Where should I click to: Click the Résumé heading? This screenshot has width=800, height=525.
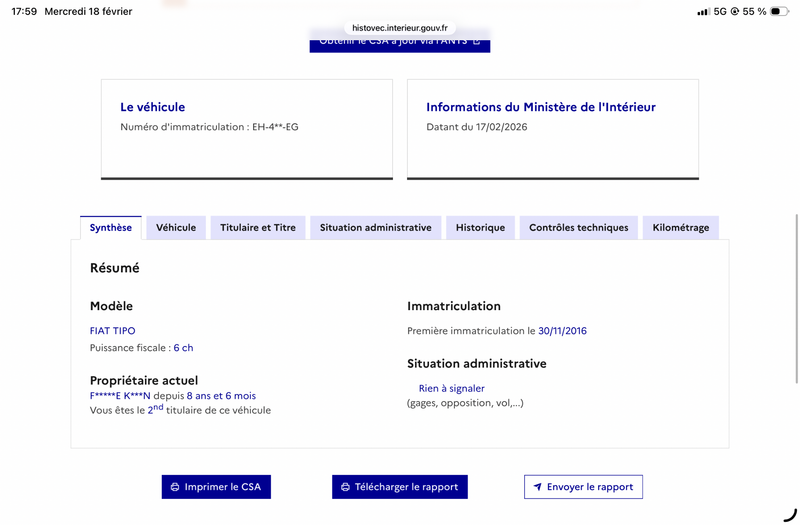click(x=115, y=268)
